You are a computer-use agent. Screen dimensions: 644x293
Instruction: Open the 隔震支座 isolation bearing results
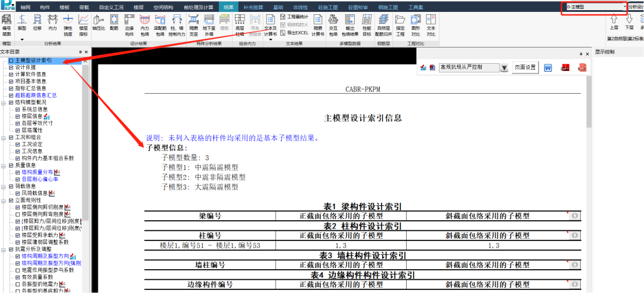tap(194, 25)
